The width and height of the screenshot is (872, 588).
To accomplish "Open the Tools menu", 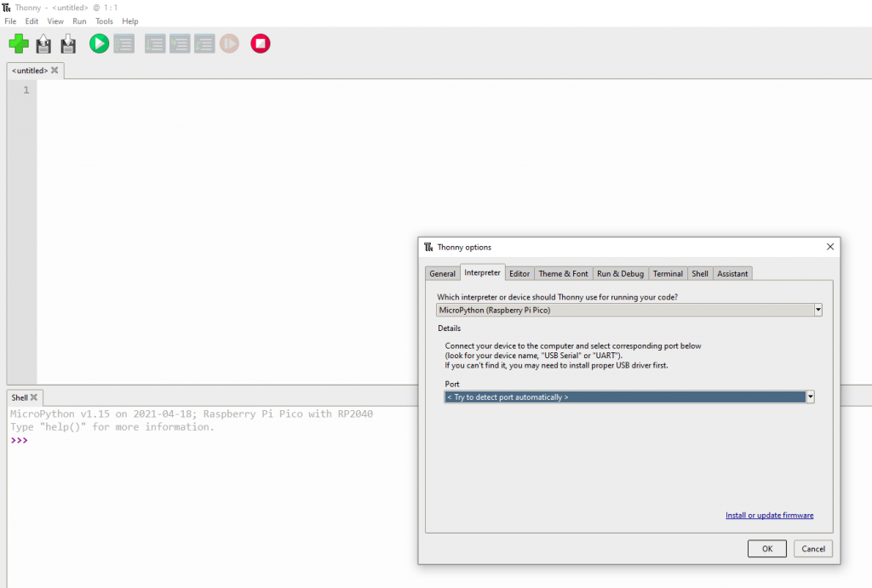I will point(104,21).
